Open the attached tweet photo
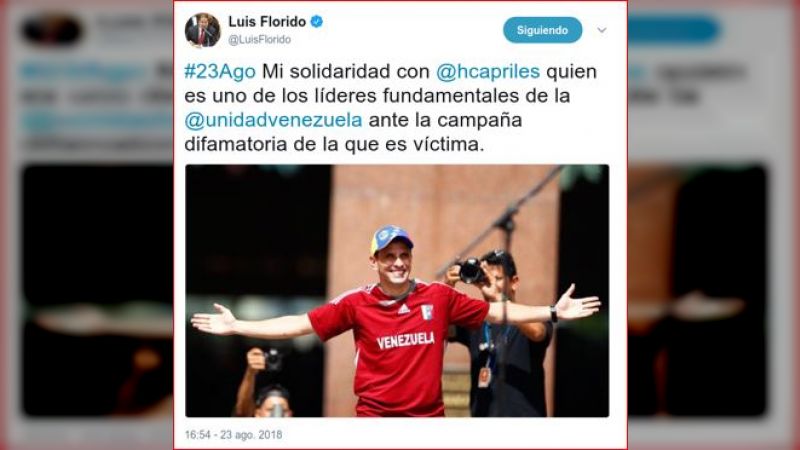 click(x=397, y=290)
